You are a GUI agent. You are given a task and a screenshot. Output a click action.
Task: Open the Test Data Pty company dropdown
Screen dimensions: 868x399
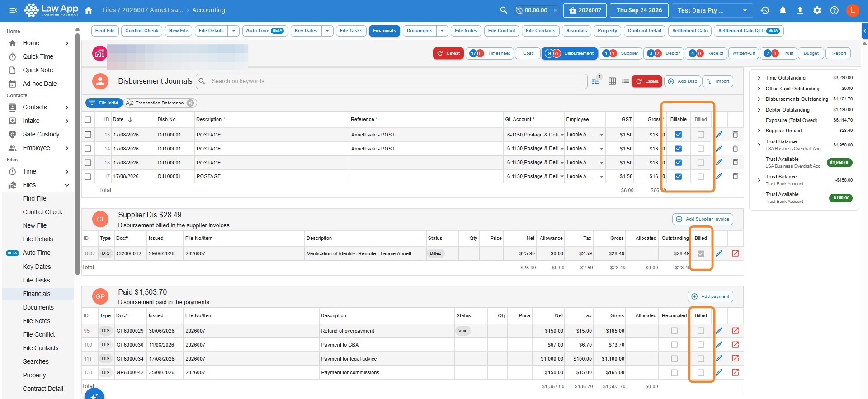pyautogui.click(x=712, y=10)
